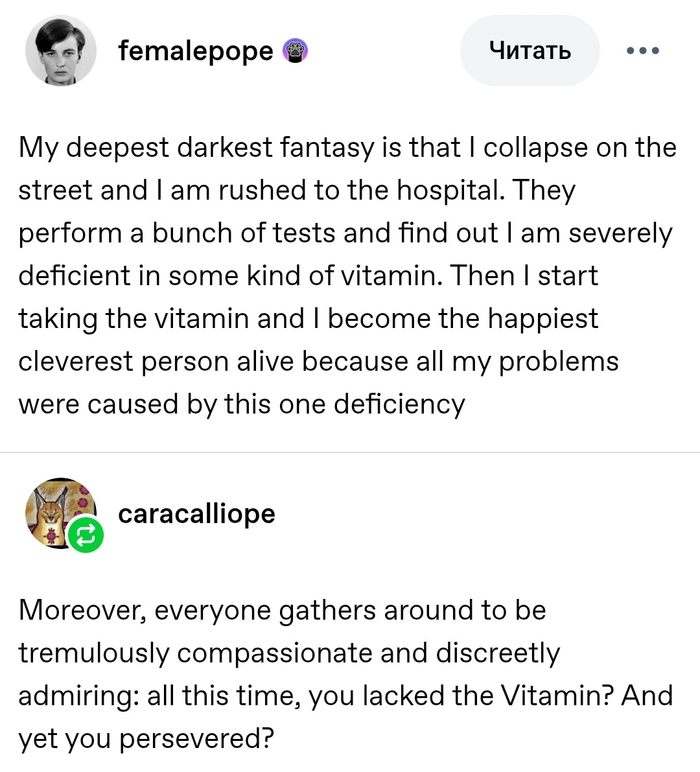Follow femalepope with the Читать button

pyautogui.click(x=530, y=50)
